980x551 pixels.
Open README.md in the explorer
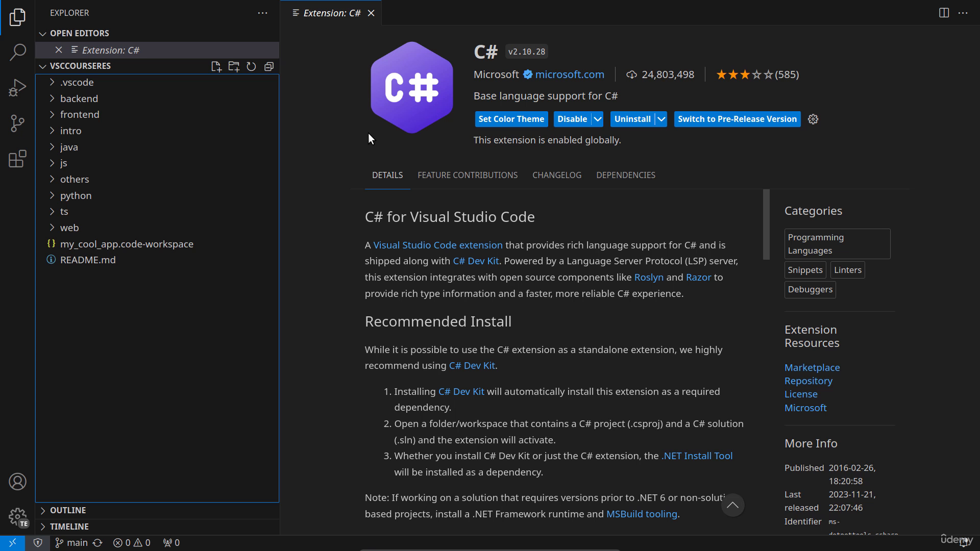coord(157,260)
